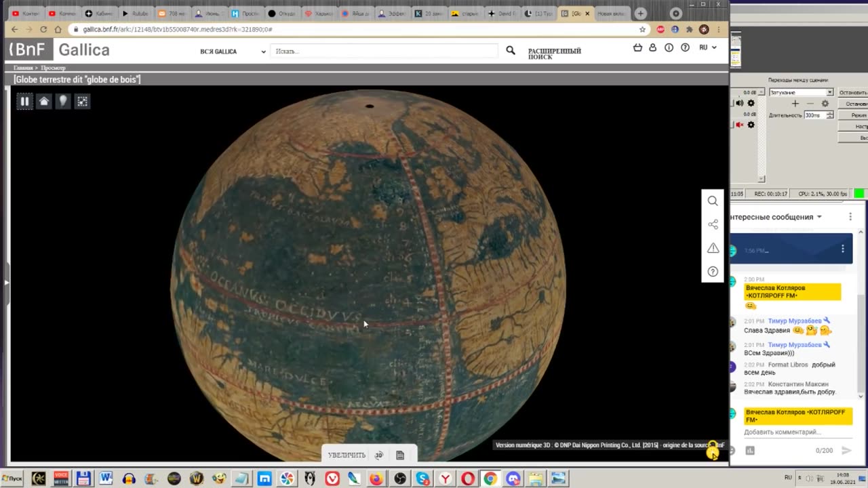Add transition with plus icon in OBS
The height and width of the screenshot is (488, 868).
point(795,104)
